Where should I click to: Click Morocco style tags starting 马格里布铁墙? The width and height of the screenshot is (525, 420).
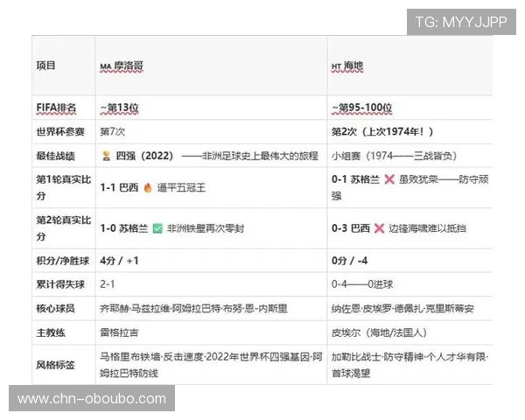pyautogui.click(x=211, y=365)
